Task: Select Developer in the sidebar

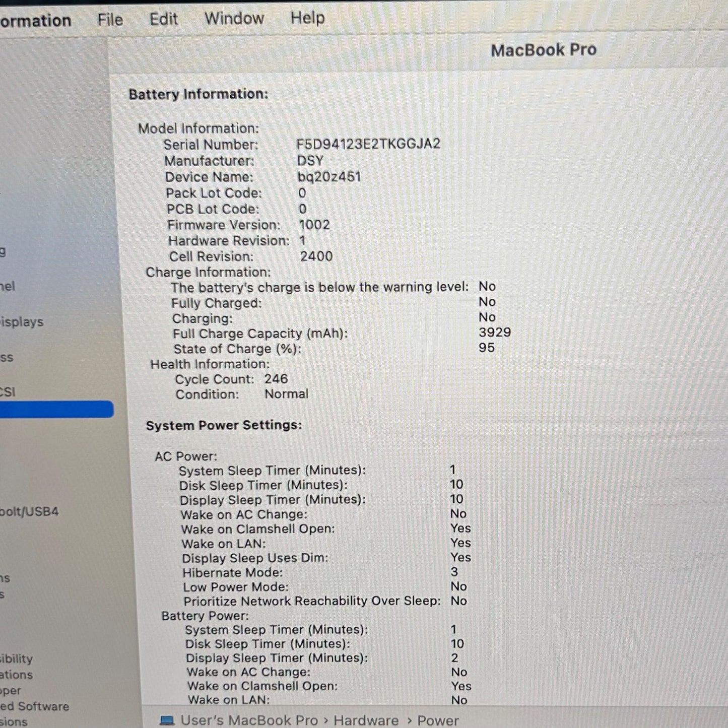Action: pos(11,691)
